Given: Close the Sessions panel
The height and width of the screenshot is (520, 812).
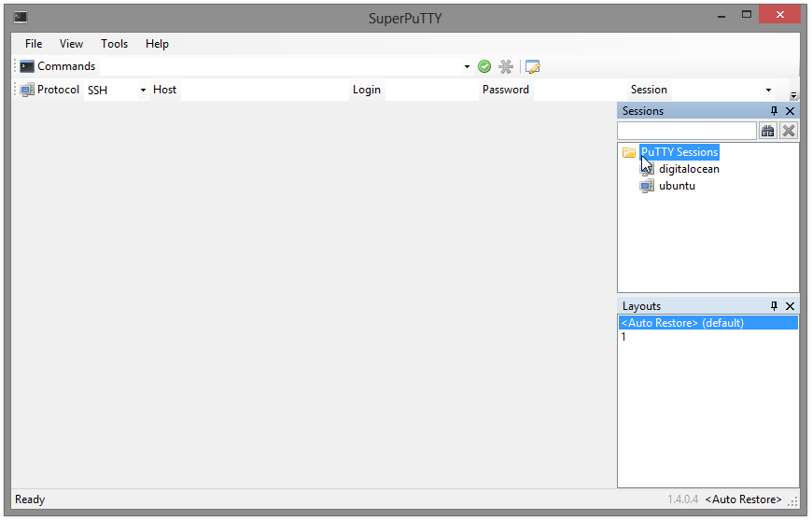Looking at the screenshot, I should 790,111.
